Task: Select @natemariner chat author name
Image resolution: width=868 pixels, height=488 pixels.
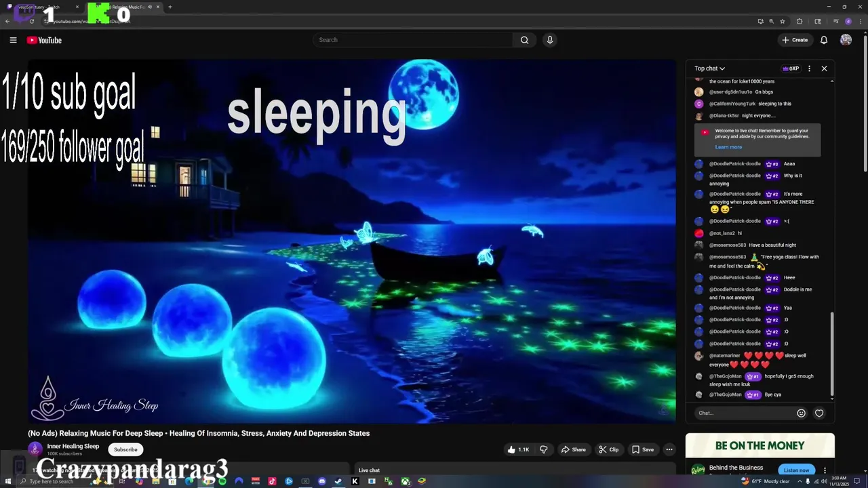Action: pos(725,356)
